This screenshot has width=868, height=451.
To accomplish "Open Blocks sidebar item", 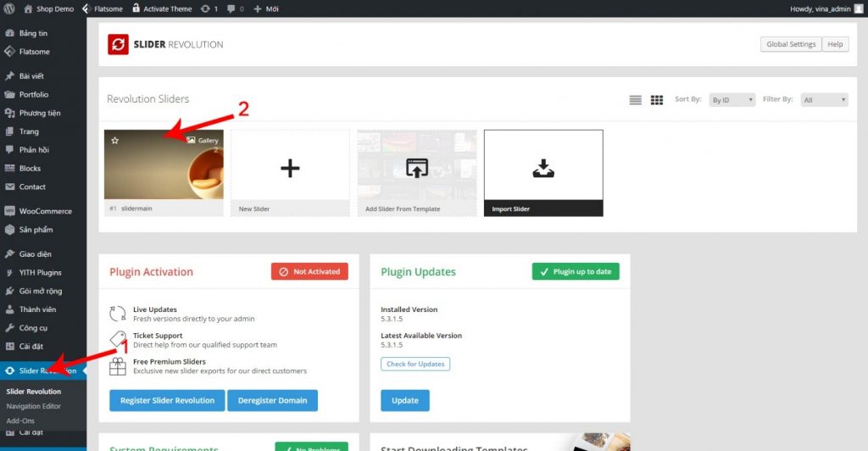I will pyautogui.click(x=30, y=168).
